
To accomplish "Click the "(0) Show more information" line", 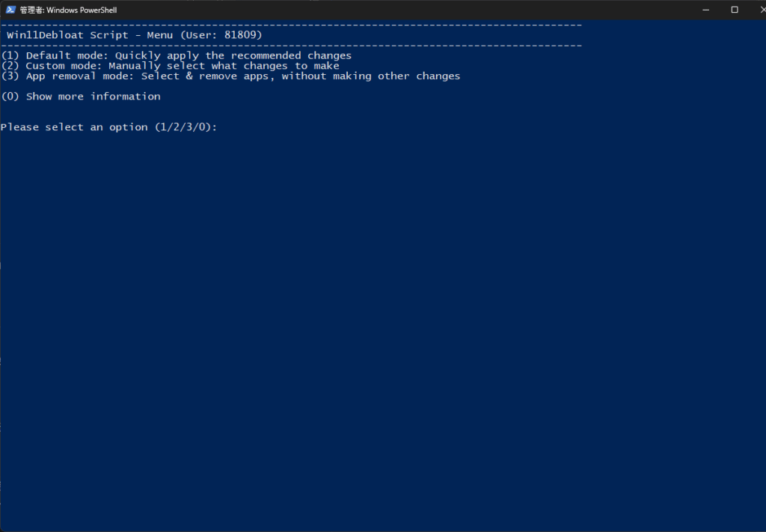I will click(x=81, y=97).
